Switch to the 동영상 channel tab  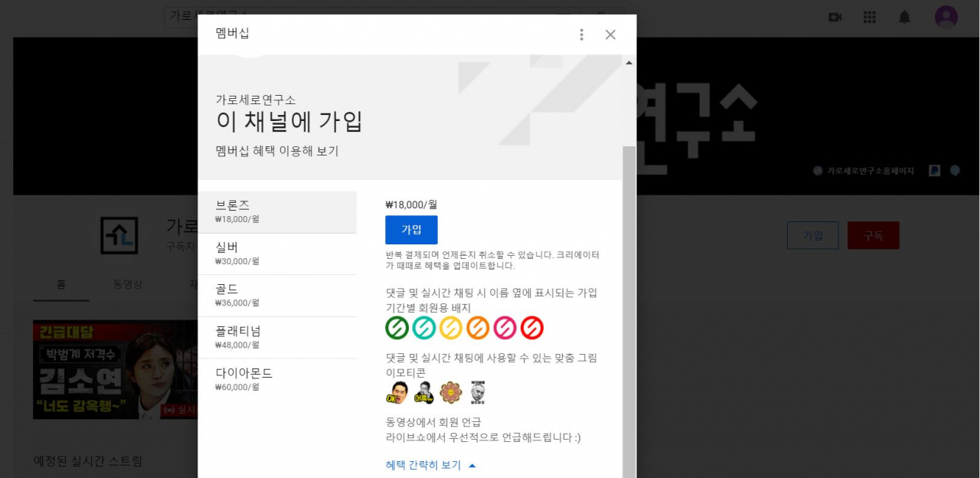128,284
